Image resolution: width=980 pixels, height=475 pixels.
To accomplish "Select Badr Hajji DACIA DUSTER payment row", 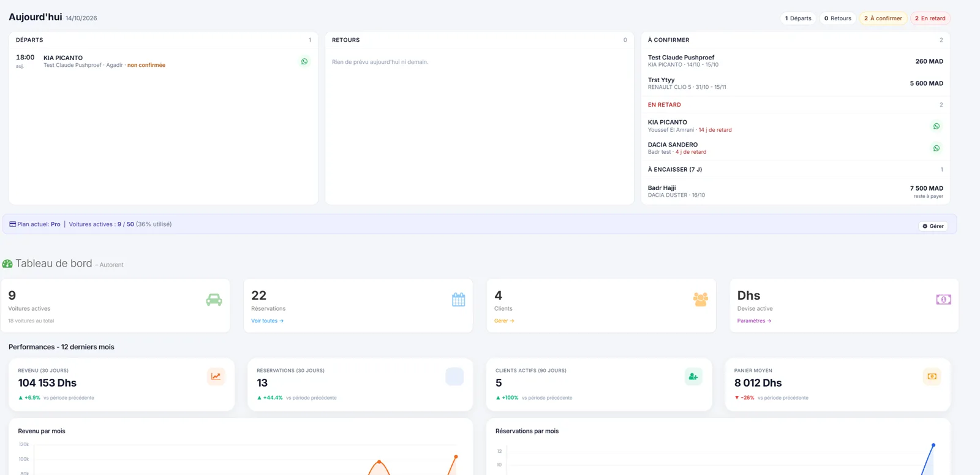I will pos(795,191).
